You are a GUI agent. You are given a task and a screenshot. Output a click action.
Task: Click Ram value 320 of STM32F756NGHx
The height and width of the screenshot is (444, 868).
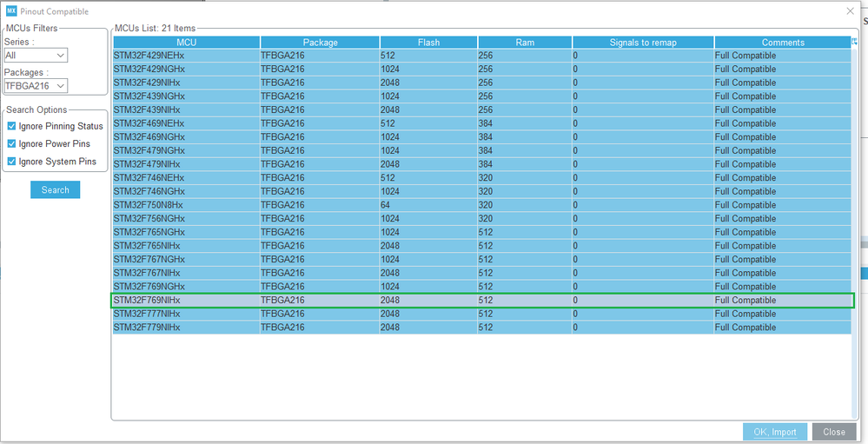pos(486,218)
